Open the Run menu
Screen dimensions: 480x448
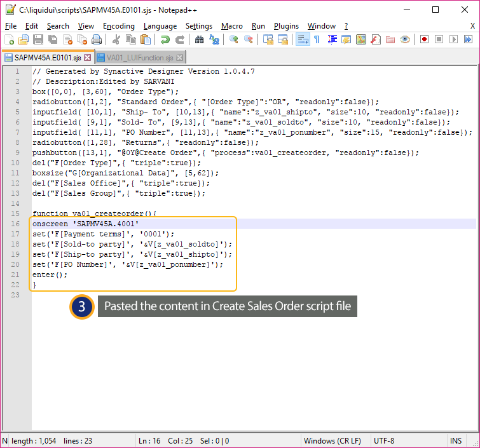[258, 26]
